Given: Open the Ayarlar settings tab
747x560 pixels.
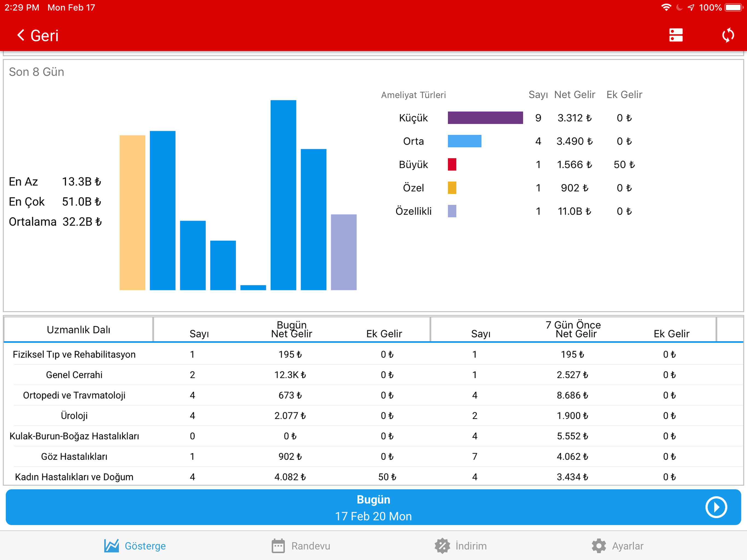Looking at the screenshot, I should pos(618,546).
